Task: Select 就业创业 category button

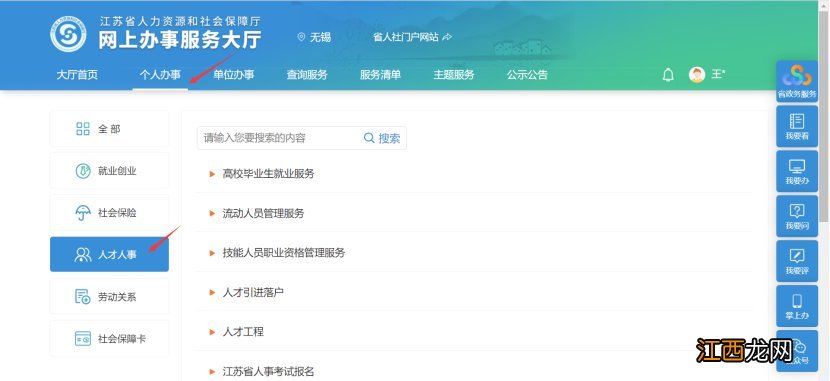Action: click(x=110, y=171)
